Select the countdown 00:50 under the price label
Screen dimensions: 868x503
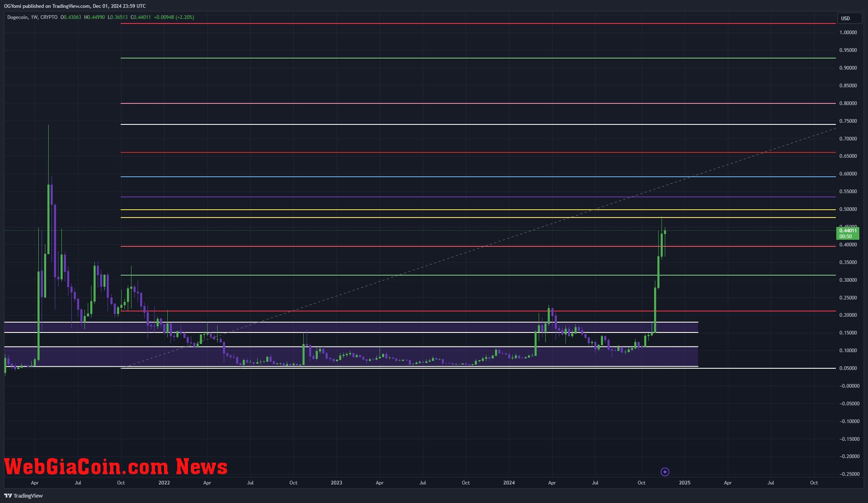click(x=845, y=236)
